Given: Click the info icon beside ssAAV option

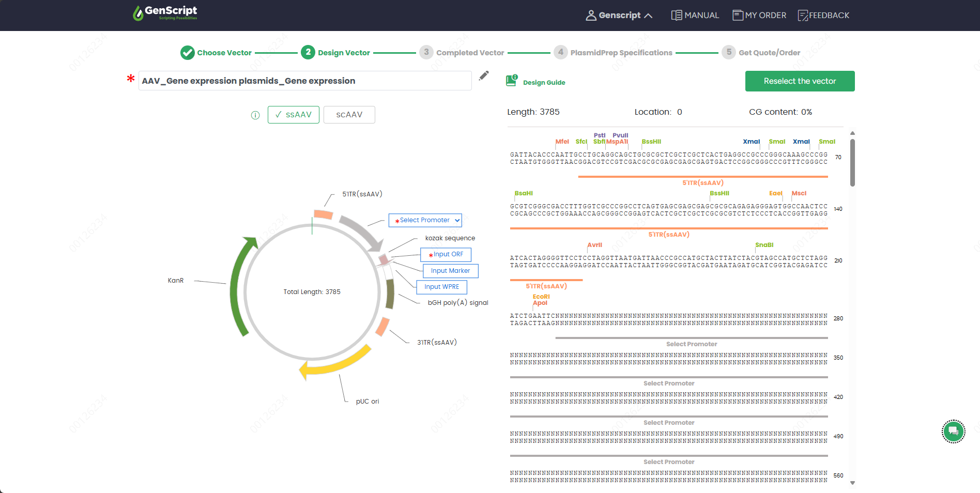Looking at the screenshot, I should click(255, 115).
